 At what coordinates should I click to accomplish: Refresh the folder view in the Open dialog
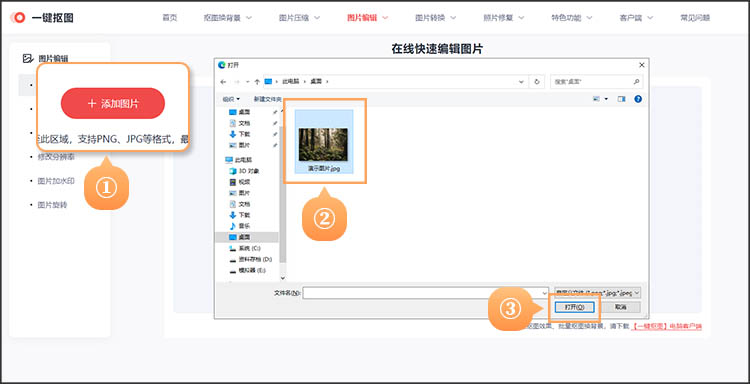coord(537,82)
